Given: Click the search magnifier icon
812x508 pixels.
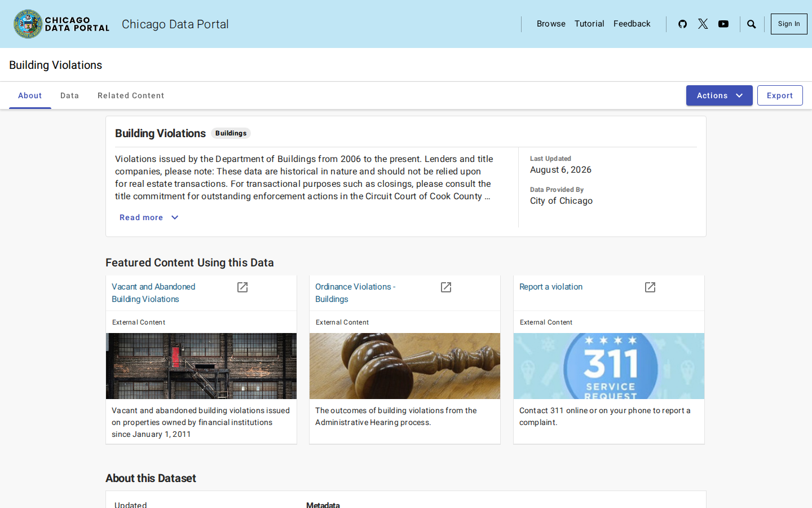Looking at the screenshot, I should 752,24.
